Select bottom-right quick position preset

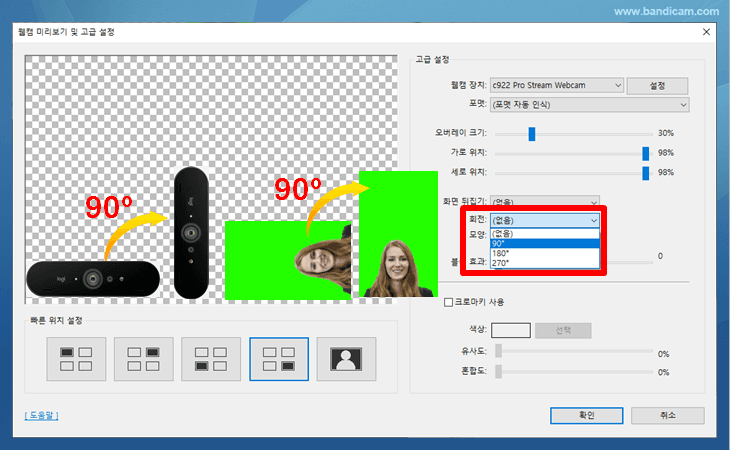click(278, 358)
